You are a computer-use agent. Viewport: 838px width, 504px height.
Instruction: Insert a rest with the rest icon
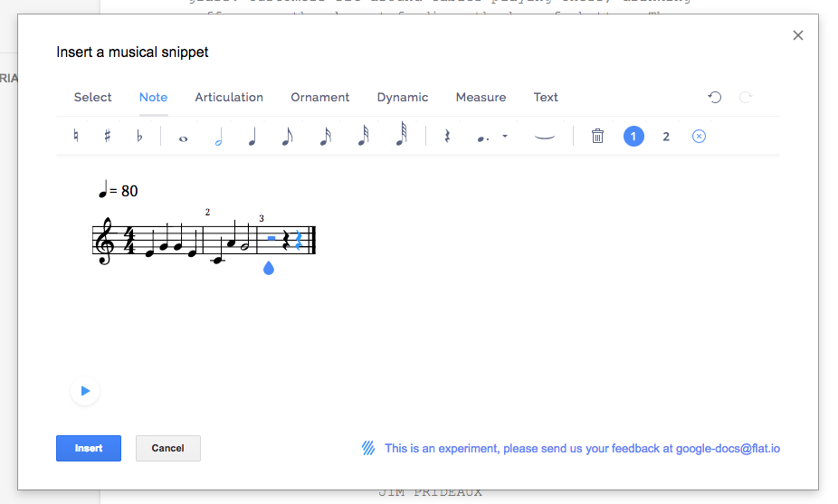(447, 137)
